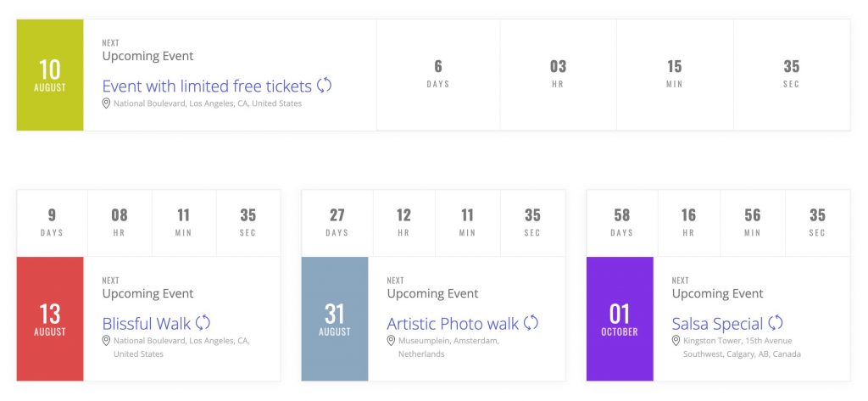The width and height of the screenshot is (868, 401).
Task: Open the Artistic Photo walk event link
Action: point(453,324)
